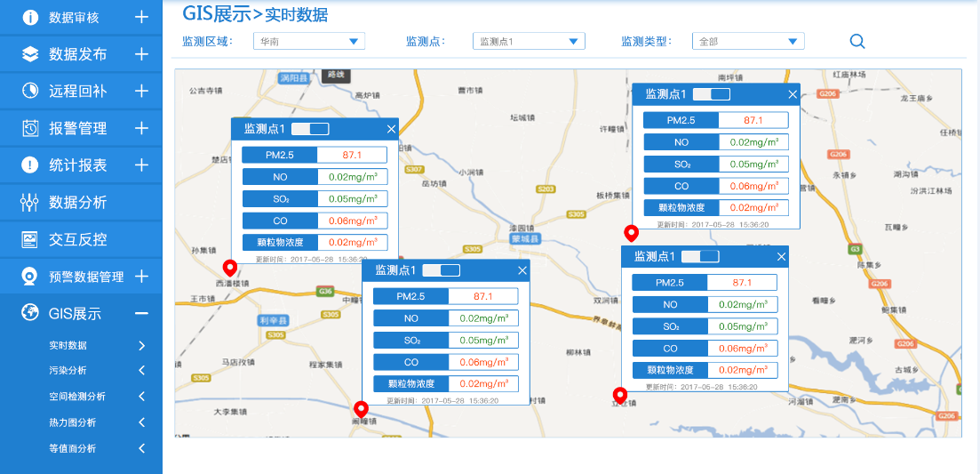Collapse GIS展示 section with minus button

141,313
